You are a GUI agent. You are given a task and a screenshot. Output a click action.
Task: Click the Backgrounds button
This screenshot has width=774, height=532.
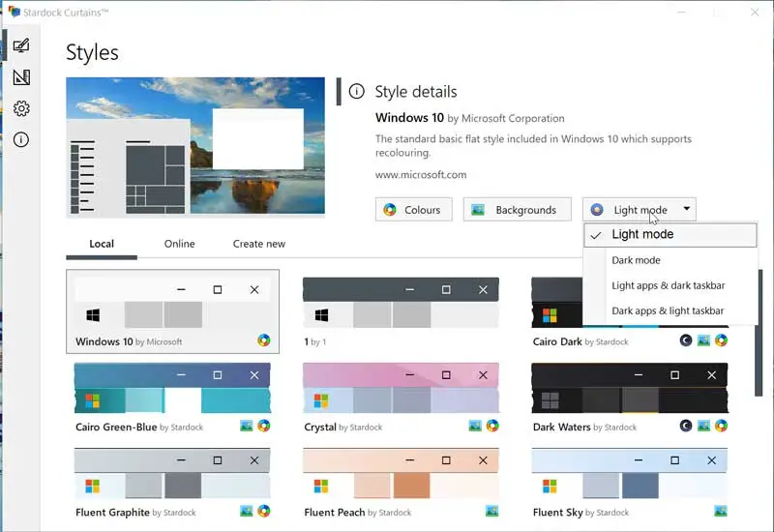(x=518, y=210)
